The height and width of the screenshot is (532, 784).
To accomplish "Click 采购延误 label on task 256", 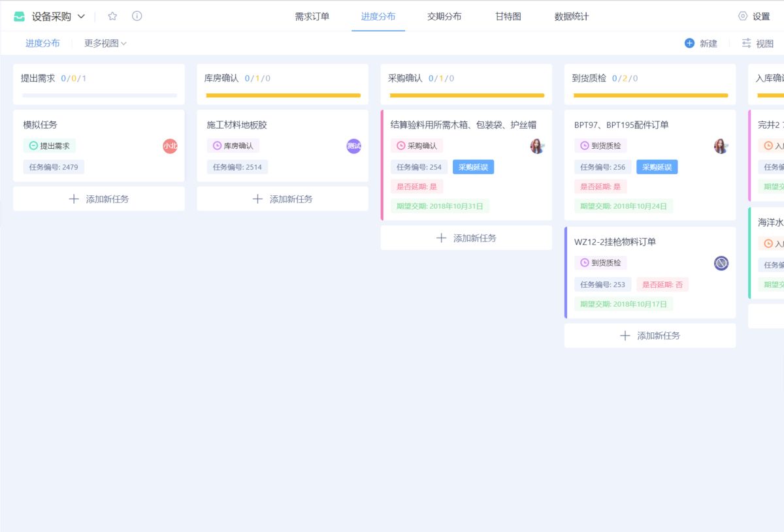I will tap(657, 167).
